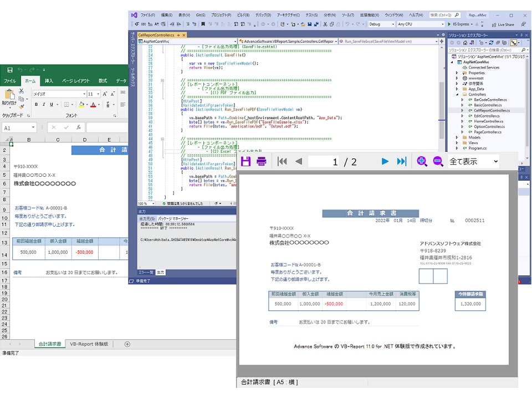Open the ビルド(B) menu in Visual Studio

[243, 16]
